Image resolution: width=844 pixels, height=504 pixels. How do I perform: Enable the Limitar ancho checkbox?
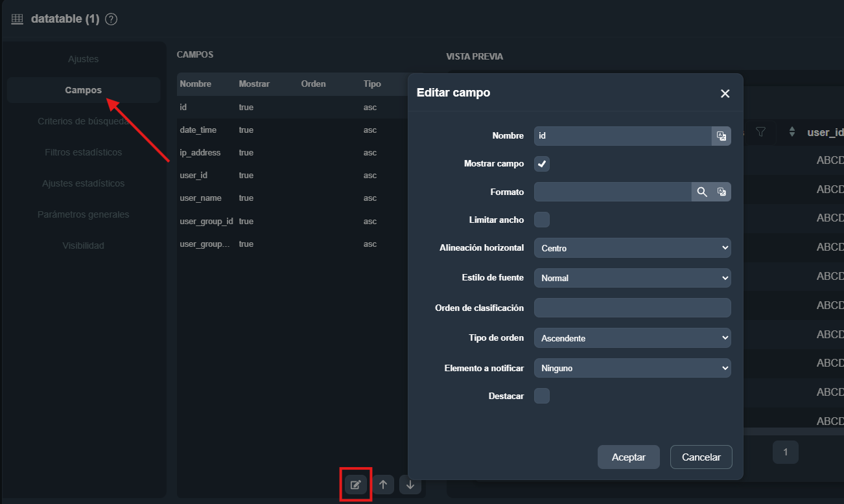(x=541, y=219)
